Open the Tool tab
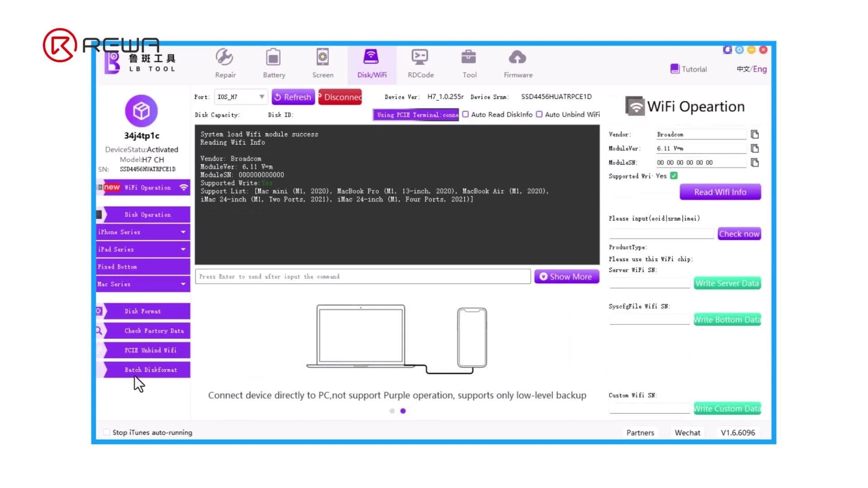This screenshot has height=488, width=868. 469,64
